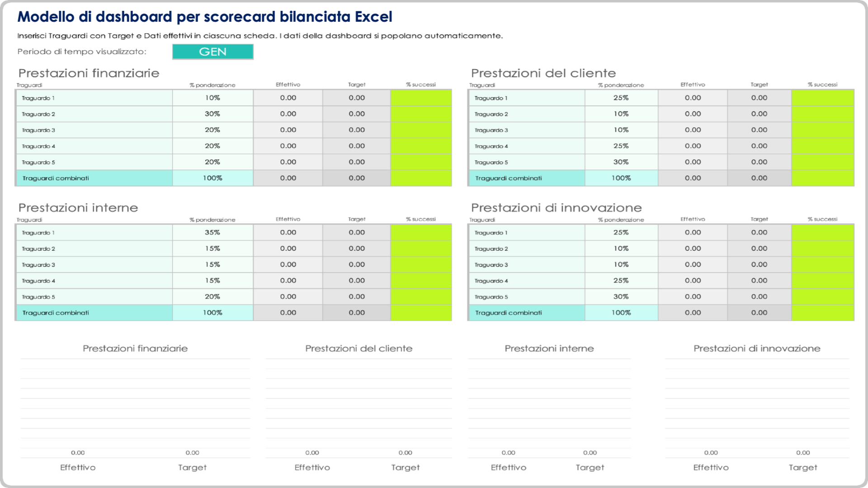
Task: Click the green % successi cell for finanziarie Traguardo 1
Action: [421, 98]
